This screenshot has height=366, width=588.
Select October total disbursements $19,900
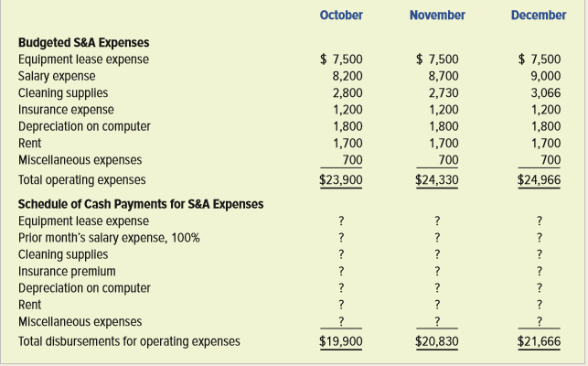(x=341, y=341)
